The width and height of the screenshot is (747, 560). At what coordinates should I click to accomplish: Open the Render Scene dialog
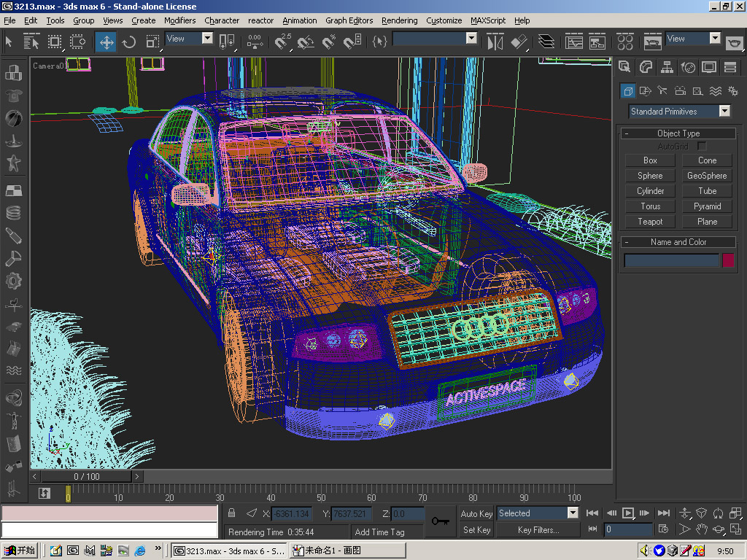[652, 42]
